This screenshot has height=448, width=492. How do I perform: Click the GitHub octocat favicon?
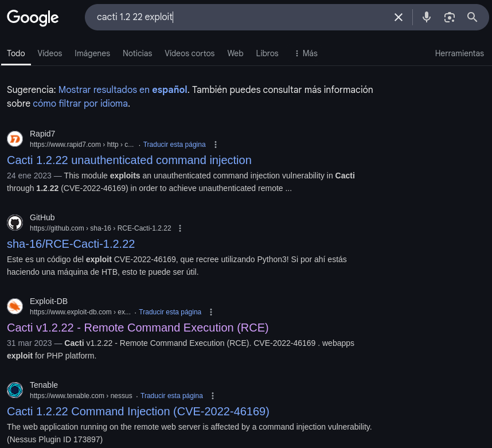pos(15,223)
